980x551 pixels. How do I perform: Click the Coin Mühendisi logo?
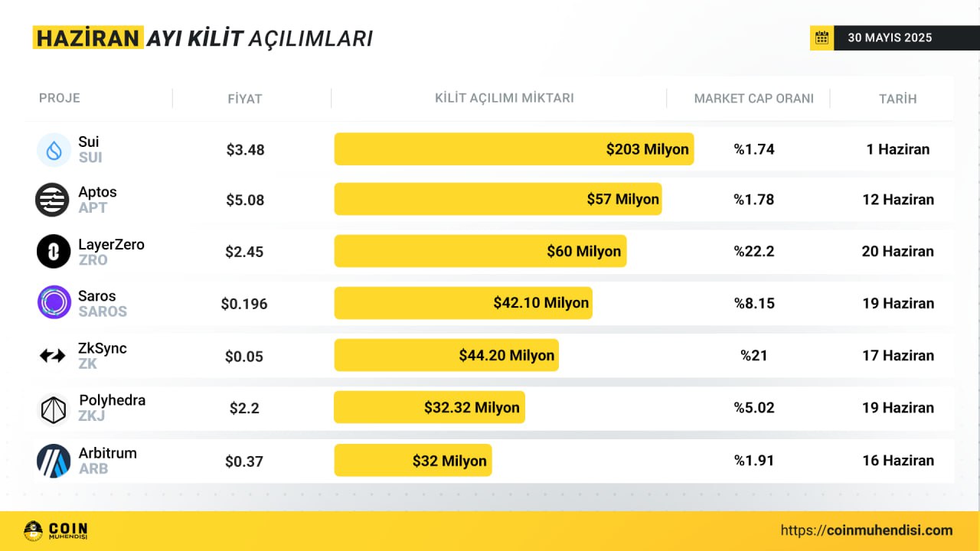point(56,530)
